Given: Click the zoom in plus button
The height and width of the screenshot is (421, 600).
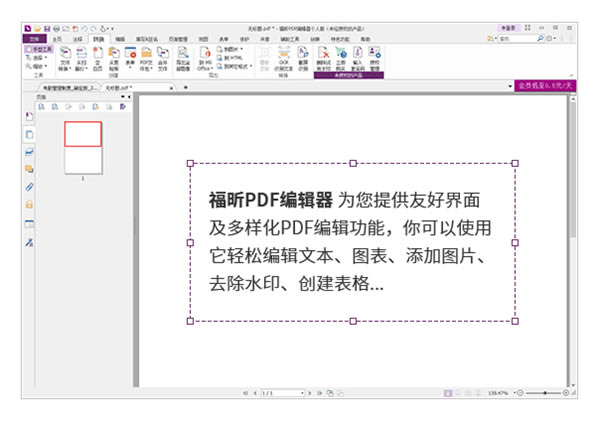Looking at the screenshot, I should coord(566,393).
